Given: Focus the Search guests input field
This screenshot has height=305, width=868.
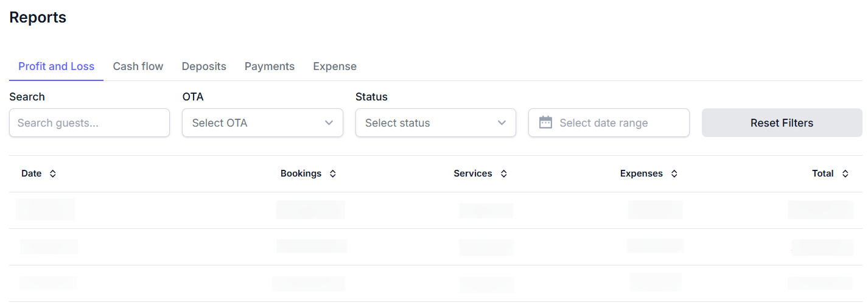Looking at the screenshot, I should [x=89, y=123].
